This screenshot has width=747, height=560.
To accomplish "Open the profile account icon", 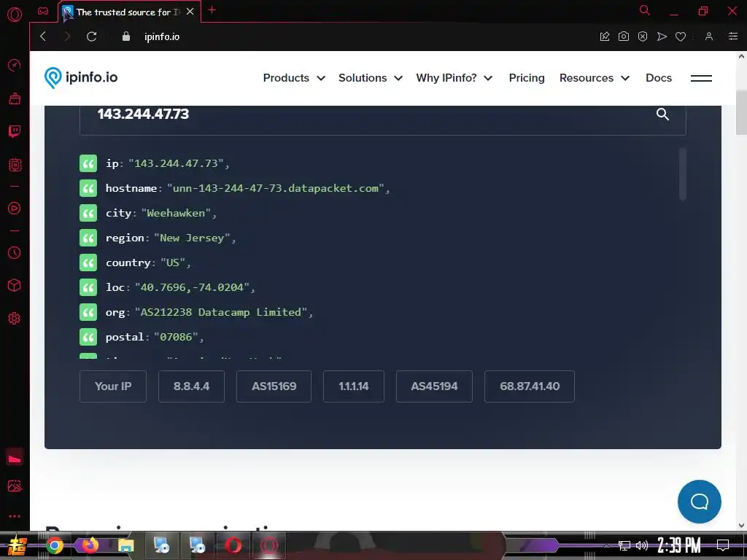I will 709,36.
